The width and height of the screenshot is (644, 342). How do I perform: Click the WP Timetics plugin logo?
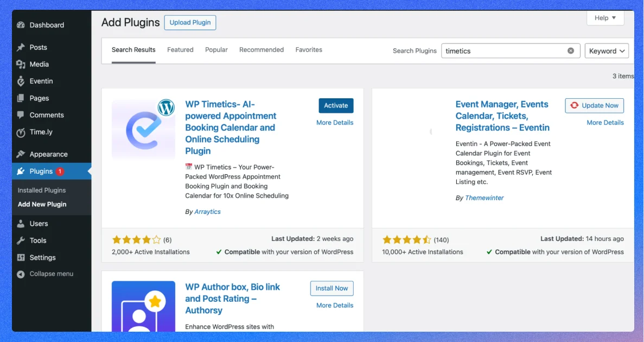click(x=143, y=129)
